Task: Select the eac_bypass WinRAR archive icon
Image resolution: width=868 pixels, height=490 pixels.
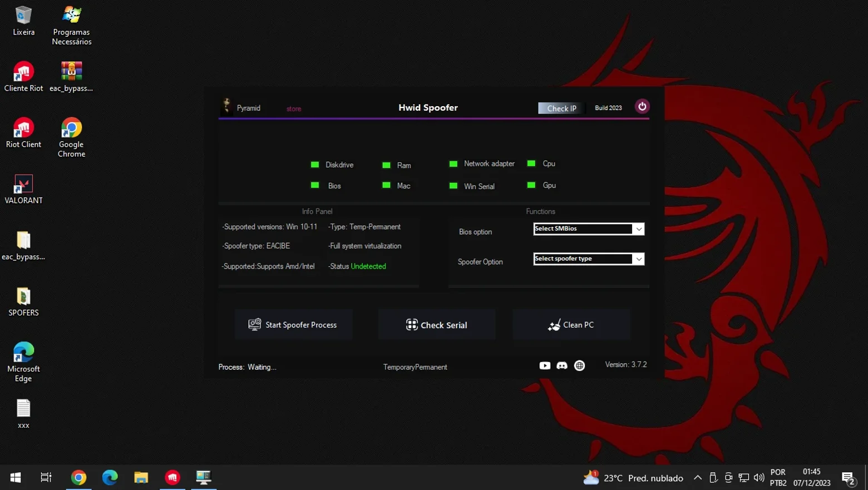Action: point(71,77)
